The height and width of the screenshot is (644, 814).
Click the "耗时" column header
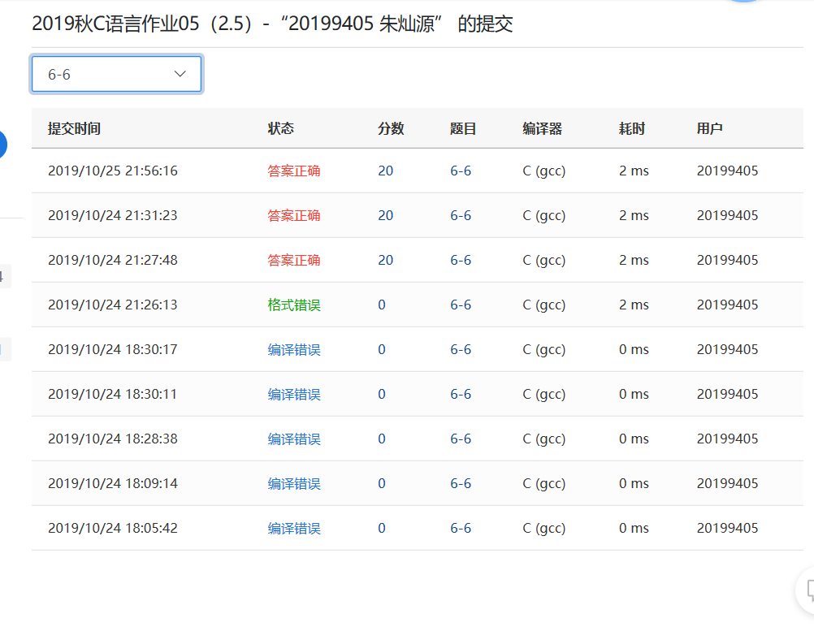pos(632,128)
